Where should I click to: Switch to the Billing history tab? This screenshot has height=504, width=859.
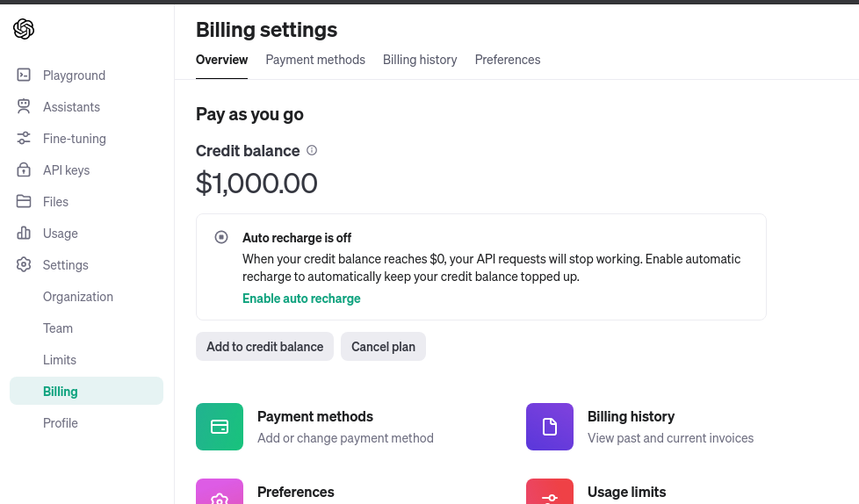click(x=420, y=60)
